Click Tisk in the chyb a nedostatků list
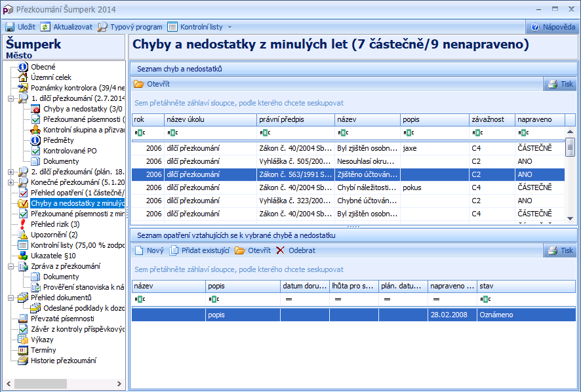581x392 pixels. point(561,84)
